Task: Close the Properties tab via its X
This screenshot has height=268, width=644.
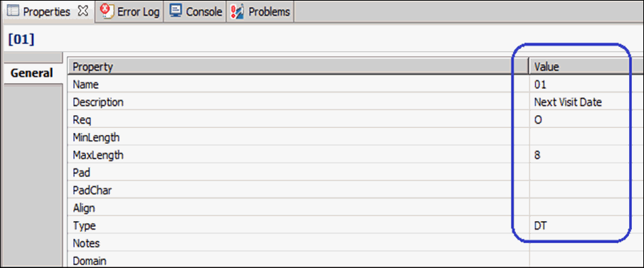Action: (x=83, y=11)
